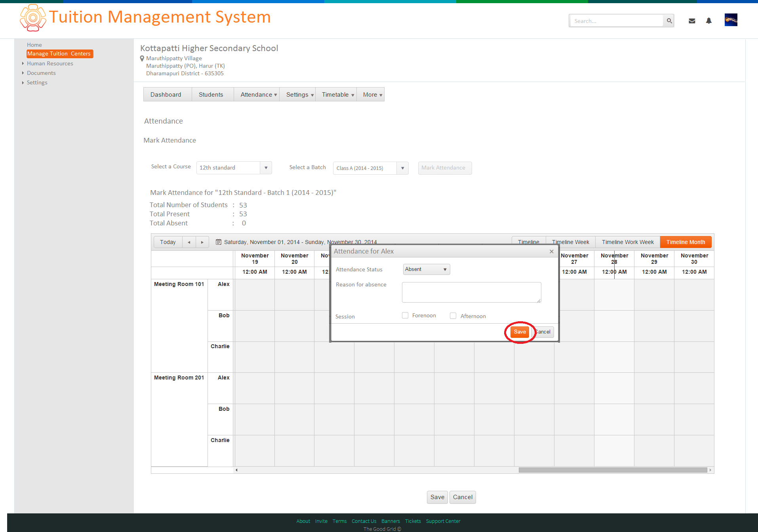Viewport: 758px width, 532px height.
Task: Close the Attendance for Alex dialog
Action: click(551, 252)
